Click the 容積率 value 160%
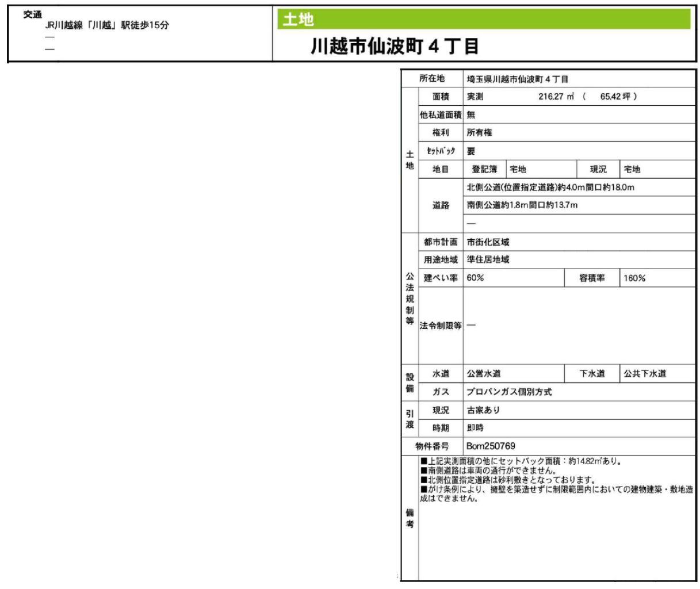This screenshot has height=589, width=700. pos(634,278)
